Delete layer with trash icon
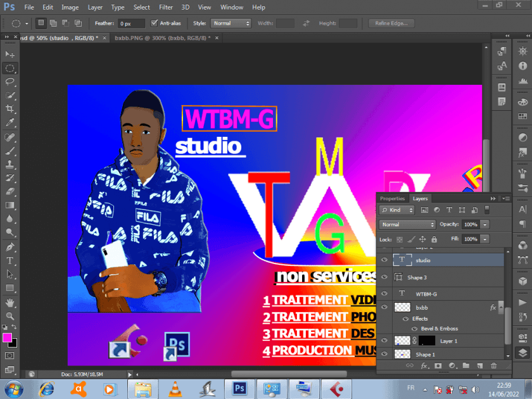Screen dimensions: 532x399 493,366
